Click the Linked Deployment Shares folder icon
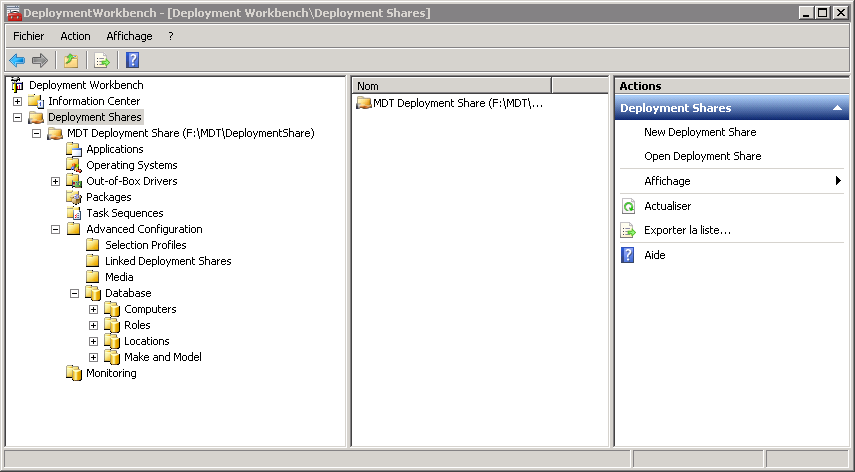Image resolution: width=855 pixels, height=472 pixels. (93, 261)
